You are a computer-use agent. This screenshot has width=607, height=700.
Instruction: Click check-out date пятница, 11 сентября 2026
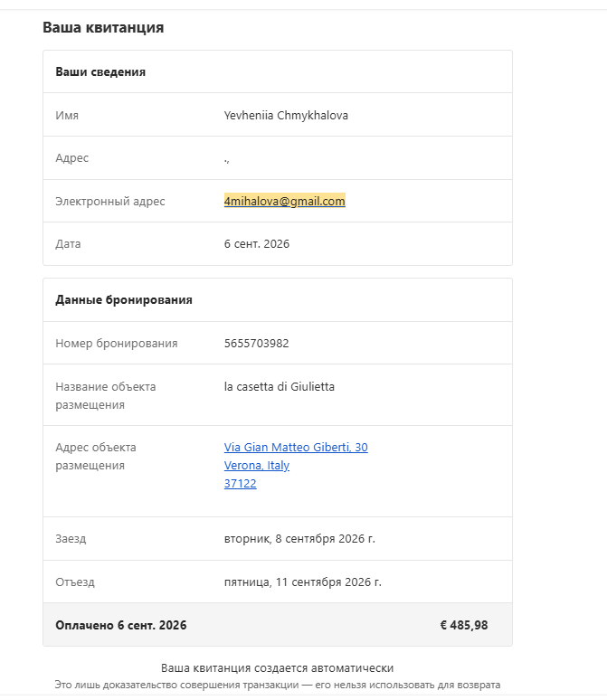(x=303, y=582)
